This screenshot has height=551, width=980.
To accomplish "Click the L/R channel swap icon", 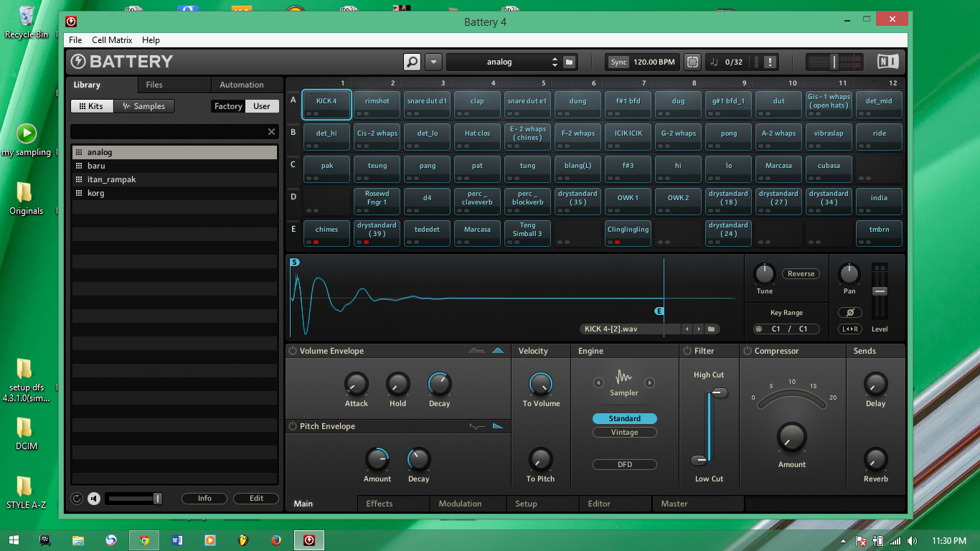I will pyautogui.click(x=849, y=329).
